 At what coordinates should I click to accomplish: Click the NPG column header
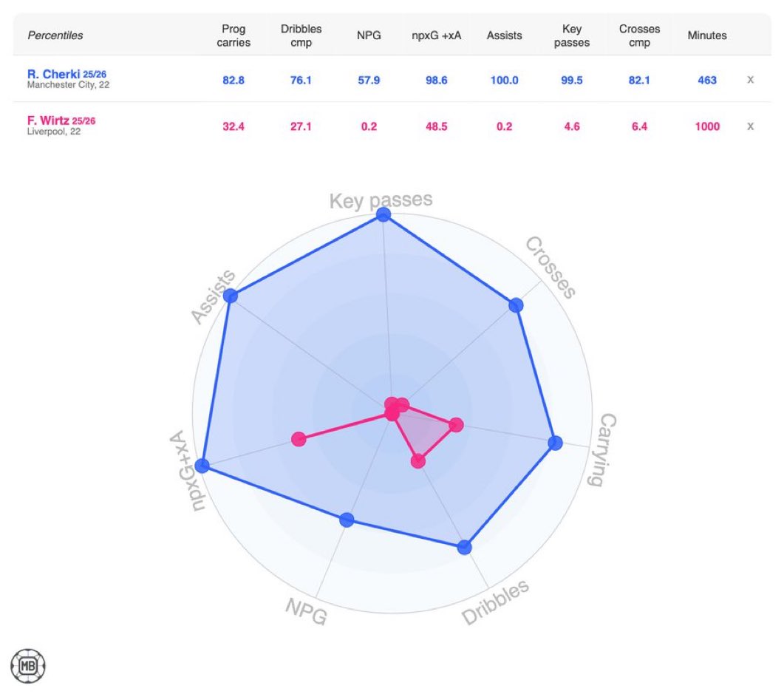[x=369, y=35]
